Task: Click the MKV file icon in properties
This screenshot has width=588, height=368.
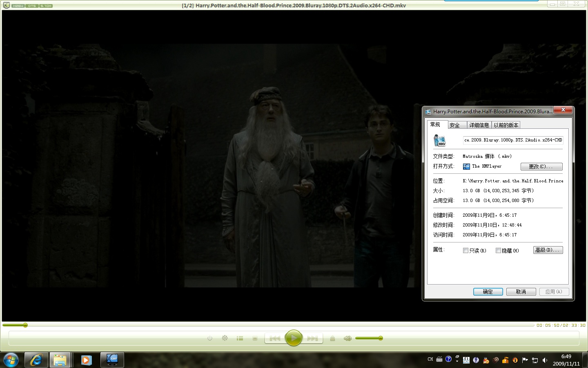Action: click(439, 140)
